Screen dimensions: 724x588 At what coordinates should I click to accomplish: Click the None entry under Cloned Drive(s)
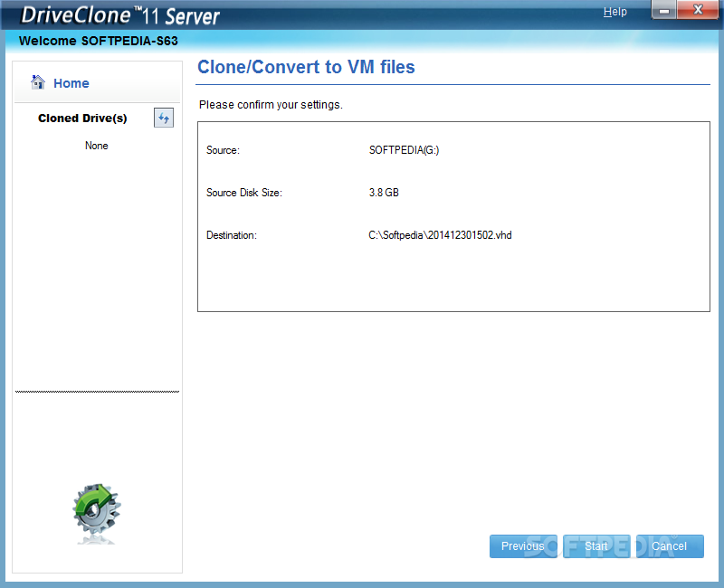[97, 146]
